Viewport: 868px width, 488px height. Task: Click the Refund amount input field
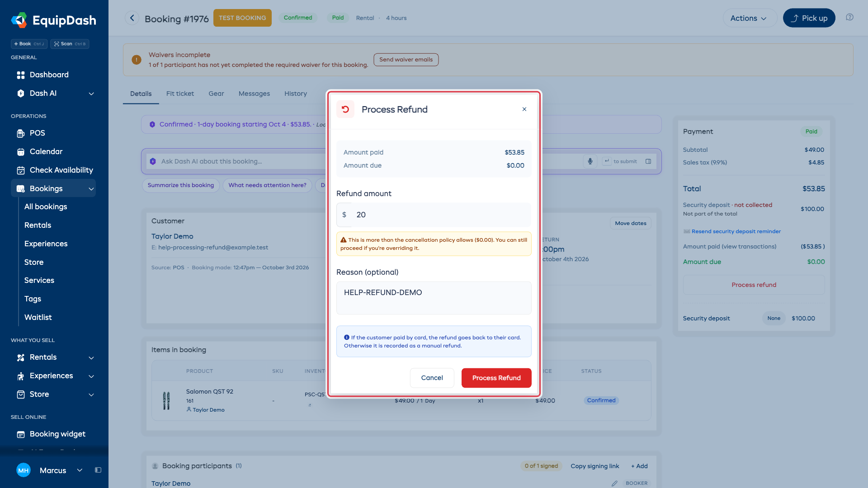[x=434, y=215]
